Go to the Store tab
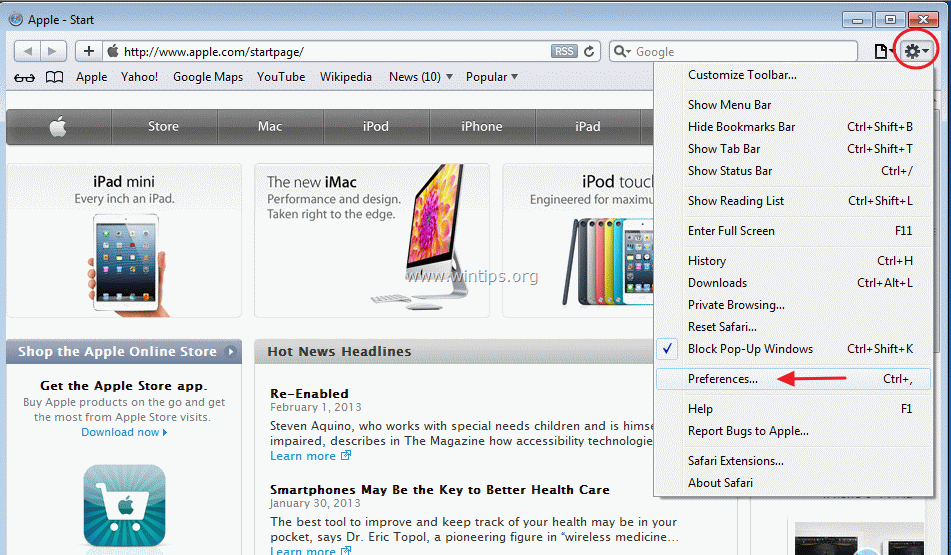Viewport: 951px width, 555px height. (x=164, y=127)
